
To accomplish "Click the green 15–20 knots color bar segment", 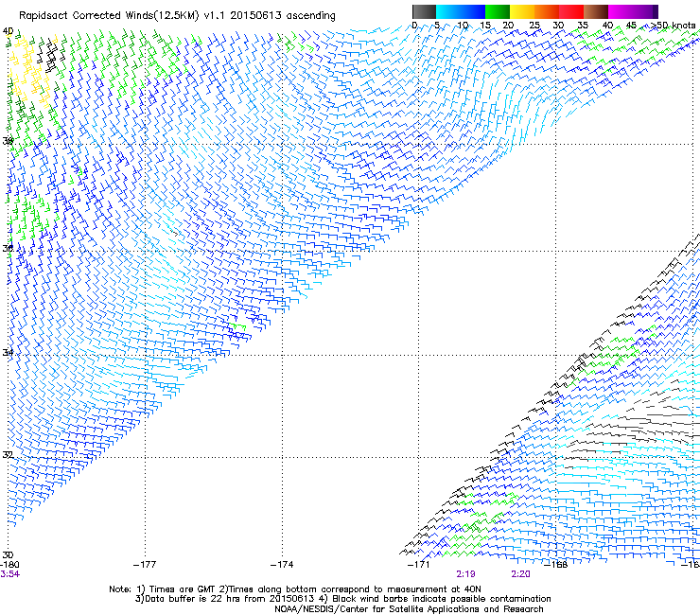I will (x=498, y=11).
